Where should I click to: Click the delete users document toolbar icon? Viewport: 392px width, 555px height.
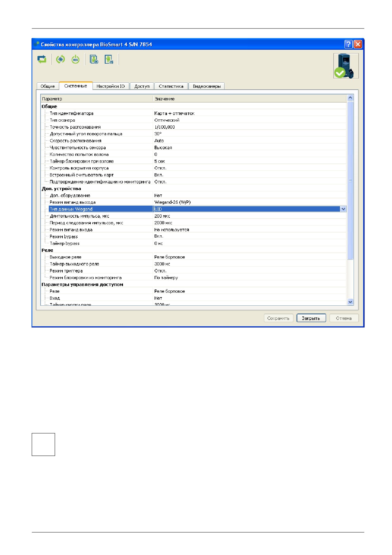(x=94, y=59)
